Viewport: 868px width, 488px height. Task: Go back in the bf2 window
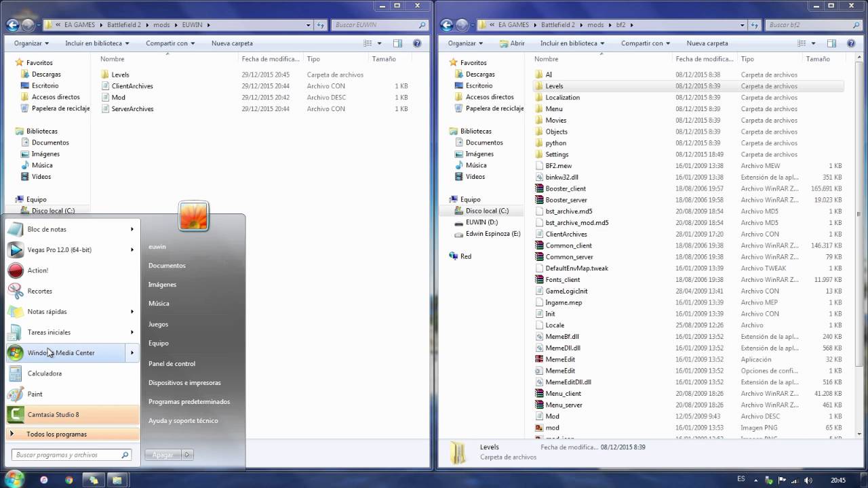(x=446, y=25)
